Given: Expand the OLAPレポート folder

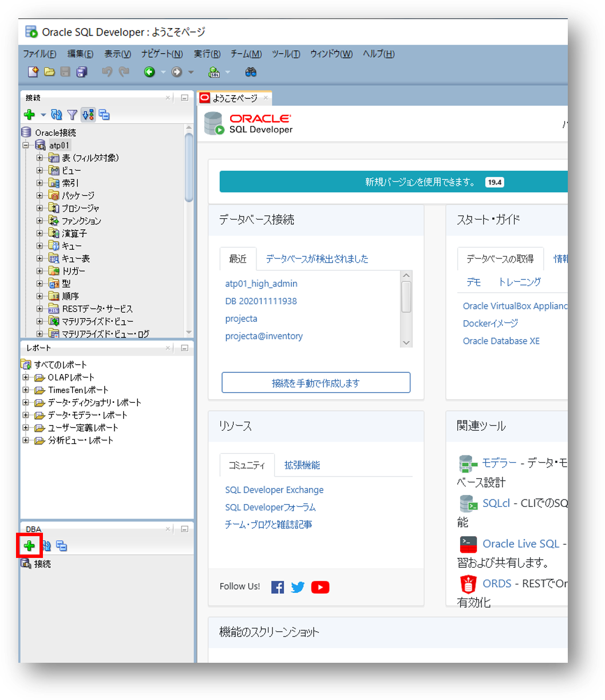Looking at the screenshot, I should (26, 377).
